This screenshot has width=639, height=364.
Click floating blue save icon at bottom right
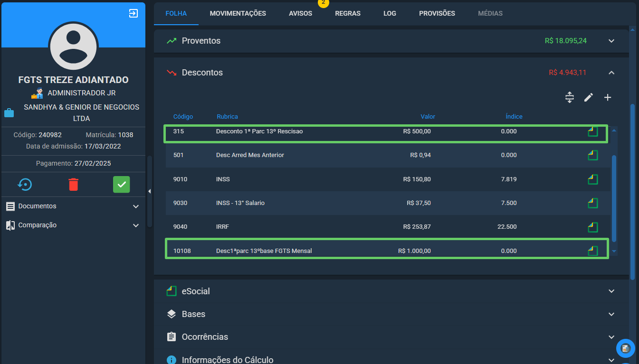[625, 348]
